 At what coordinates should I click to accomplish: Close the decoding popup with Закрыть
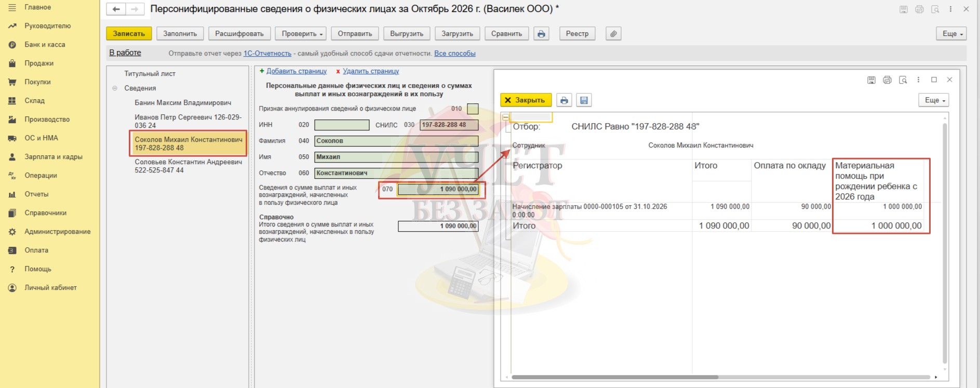[x=526, y=100]
